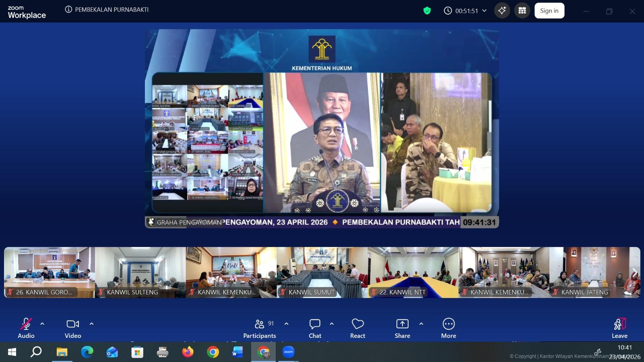Open Firefox from the Windows taskbar
The height and width of the screenshot is (362, 644).
(x=188, y=352)
